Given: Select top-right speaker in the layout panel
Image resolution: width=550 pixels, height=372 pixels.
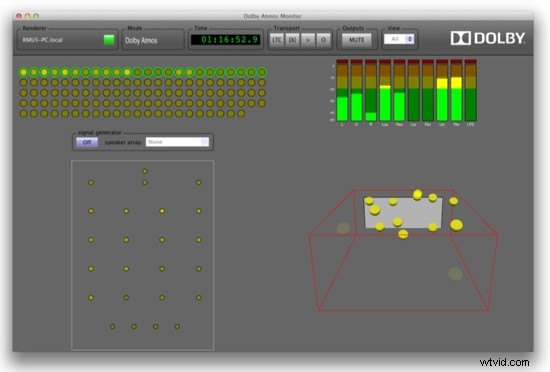Looking at the screenshot, I should 199,182.
